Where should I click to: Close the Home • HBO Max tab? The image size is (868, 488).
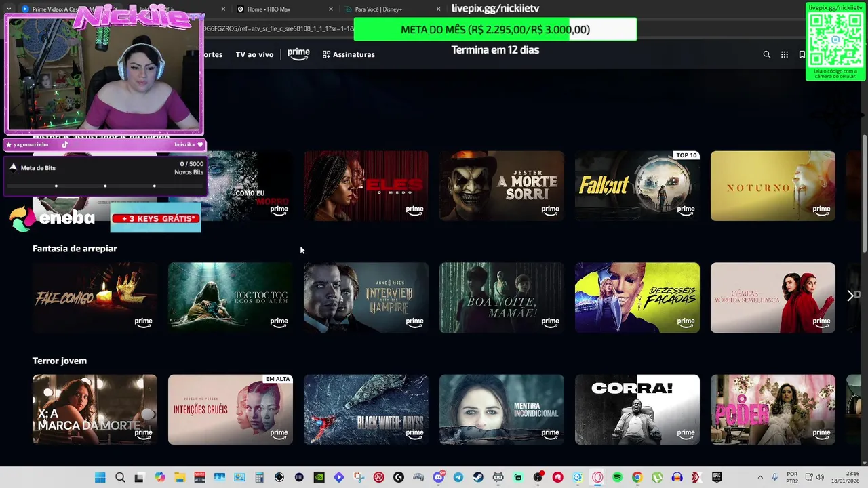[331, 9]
